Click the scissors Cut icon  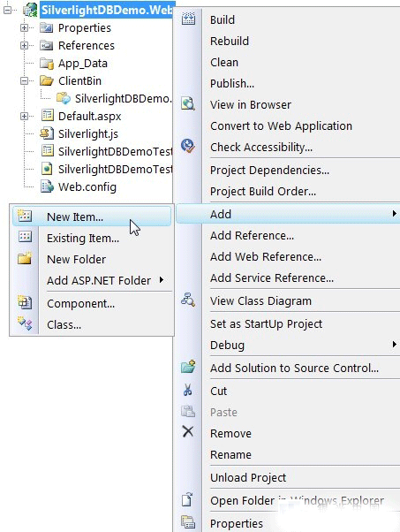pyautogui.click(x=187, y=391)
